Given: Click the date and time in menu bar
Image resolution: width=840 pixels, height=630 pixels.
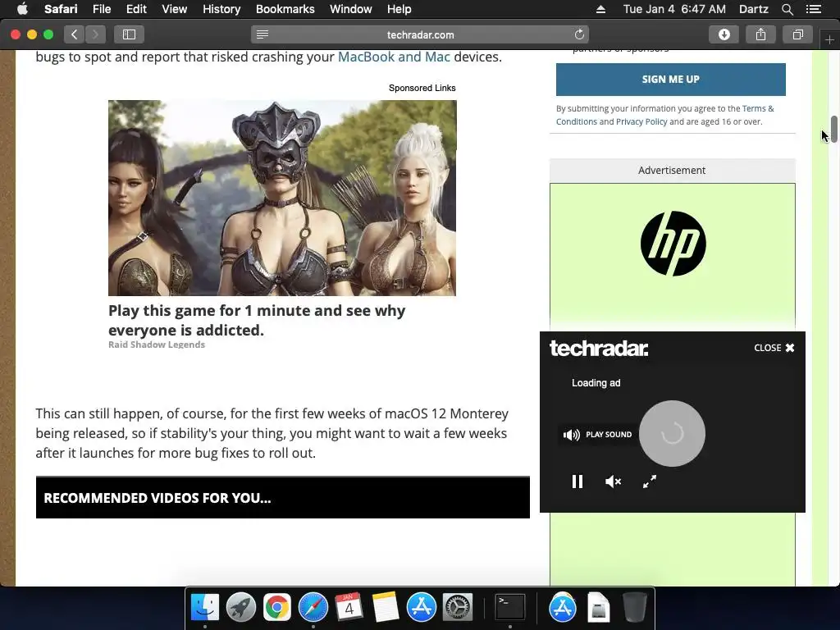Looking at the screenshot, I should [x=674, y=9].
